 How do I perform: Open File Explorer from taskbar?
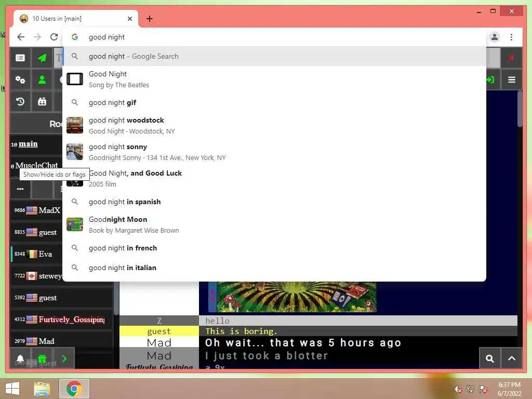42,389
